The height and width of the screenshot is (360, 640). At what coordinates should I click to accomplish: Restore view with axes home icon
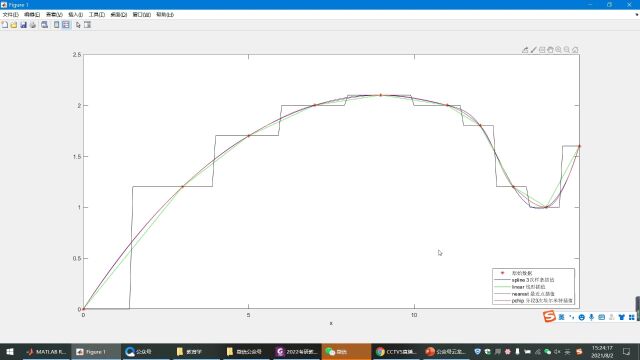point(575,50)
